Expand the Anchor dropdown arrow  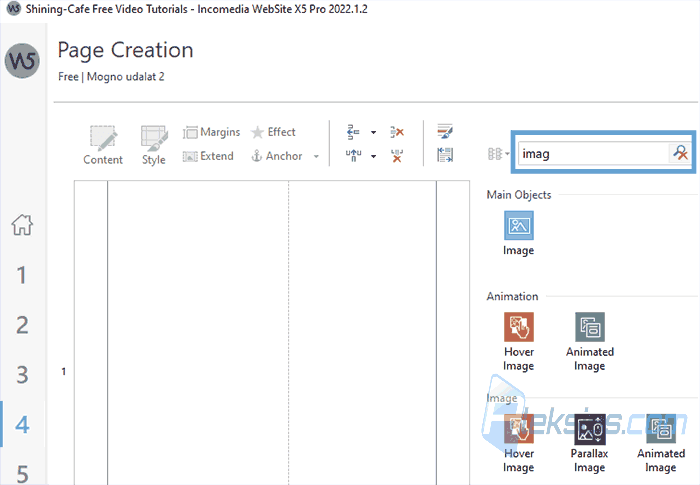click(x=316, y=156)
